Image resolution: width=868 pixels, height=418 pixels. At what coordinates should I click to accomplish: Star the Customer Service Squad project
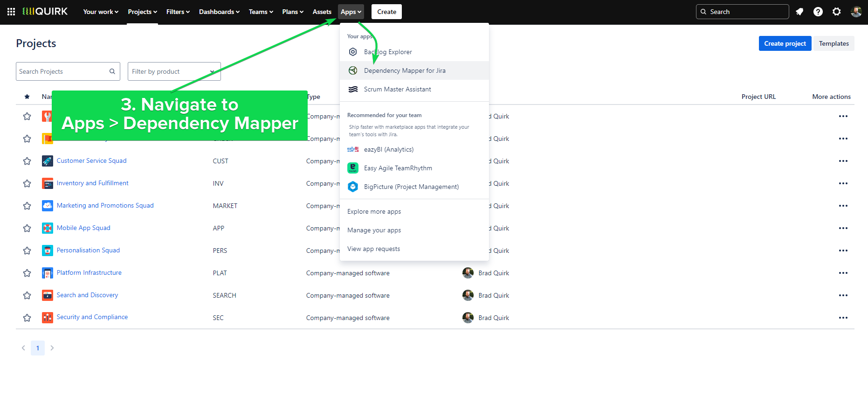[x=27, y=161]
